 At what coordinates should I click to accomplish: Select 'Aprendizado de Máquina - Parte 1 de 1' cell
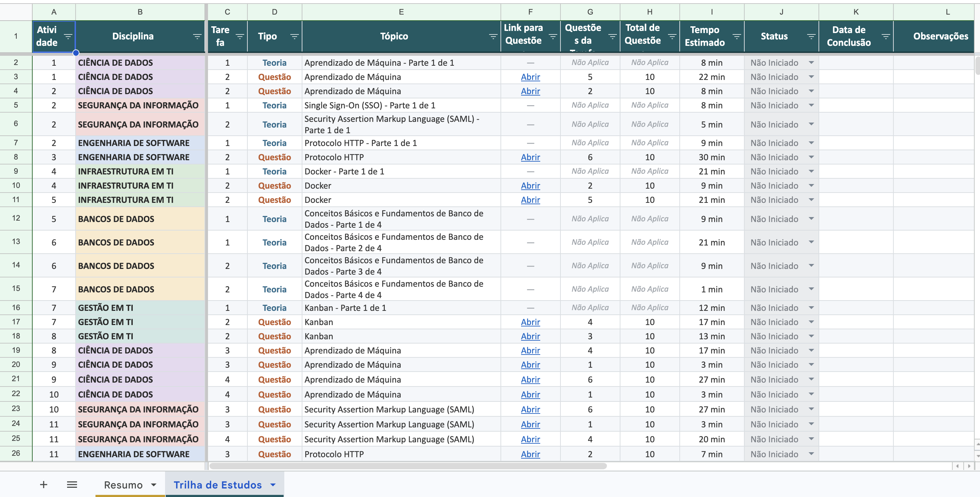click(x=401, y=63)
